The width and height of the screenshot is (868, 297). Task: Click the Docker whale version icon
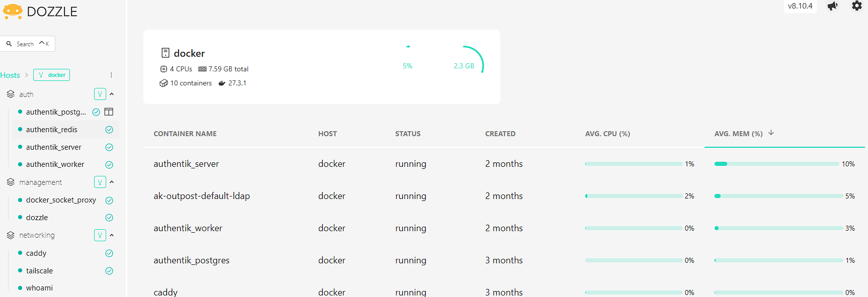coord(222,83)
